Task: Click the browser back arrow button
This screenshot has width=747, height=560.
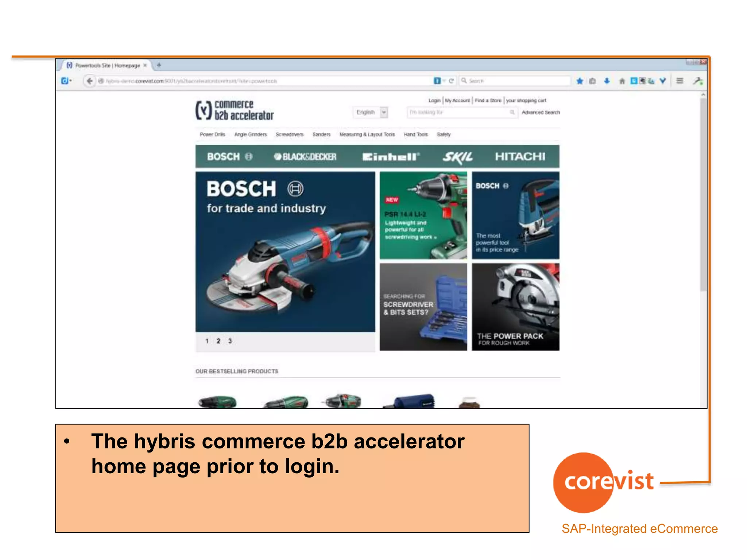Action: coord(90,81)
